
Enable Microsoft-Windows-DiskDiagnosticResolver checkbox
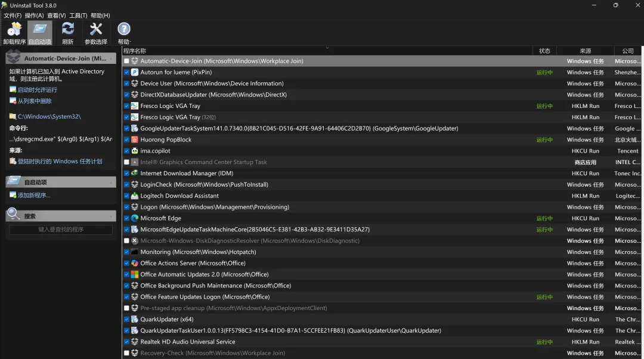pos(126,241)
